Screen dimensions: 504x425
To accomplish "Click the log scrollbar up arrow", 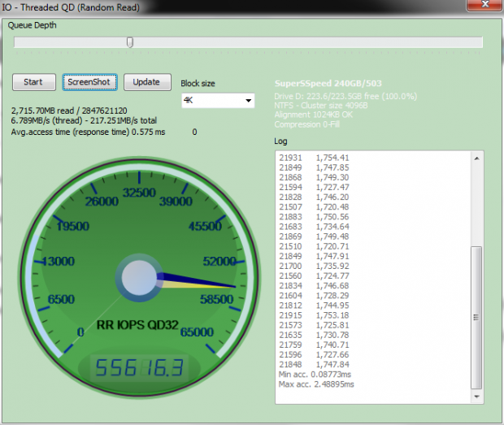I will (x=476, y=158).
